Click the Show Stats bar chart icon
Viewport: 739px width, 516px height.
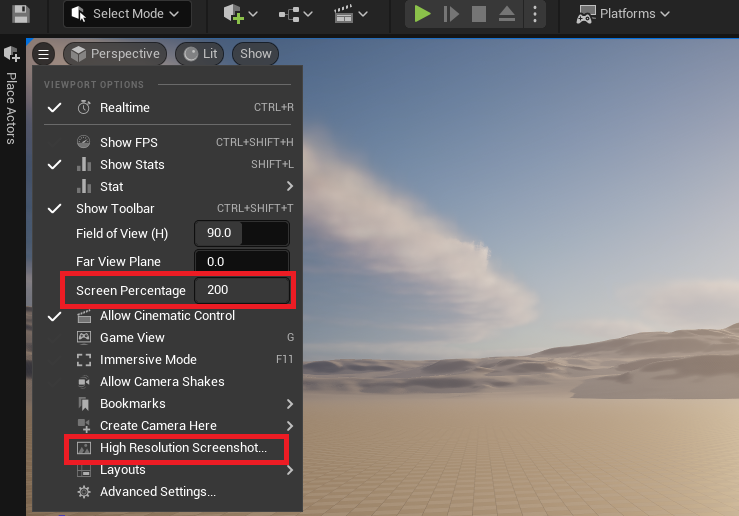[84, 164]
